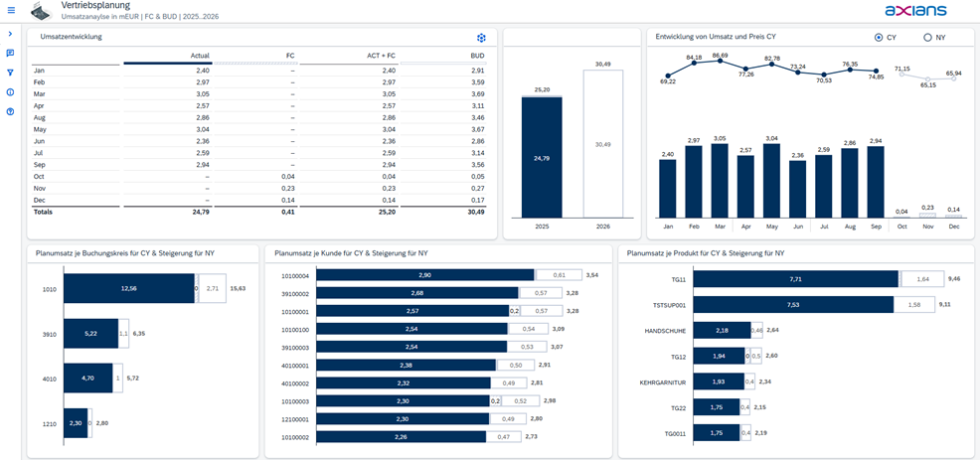The width and height of the screenshot is (980, 460).
Task: Select the CY radio button
Action: tap(879, 38)
